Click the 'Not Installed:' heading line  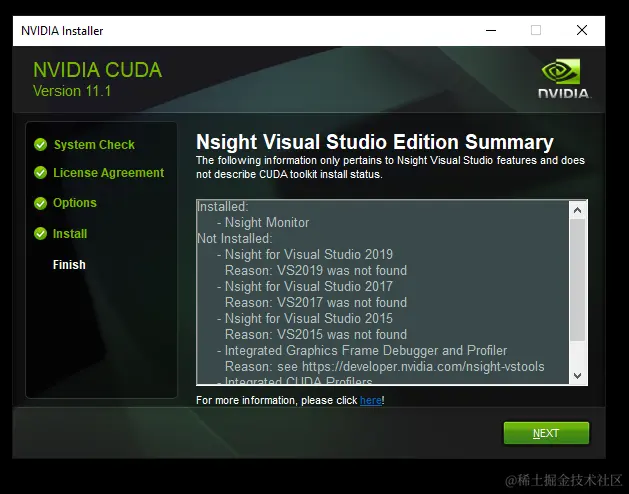(x=235, y=239)
